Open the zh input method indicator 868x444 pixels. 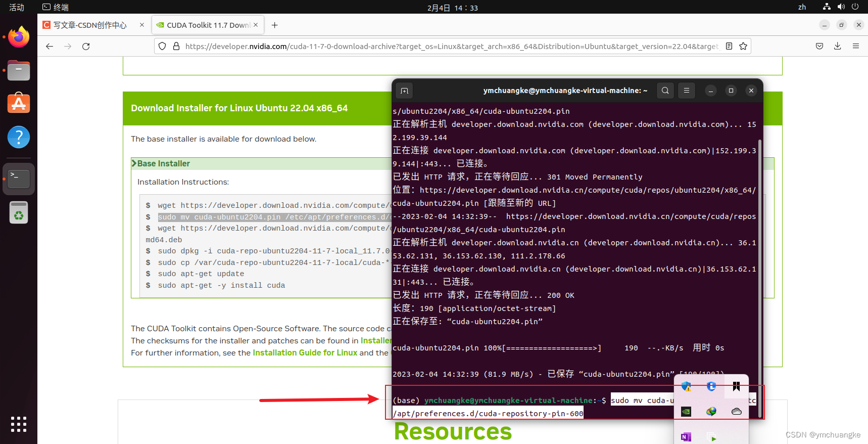tap(802, 7)
